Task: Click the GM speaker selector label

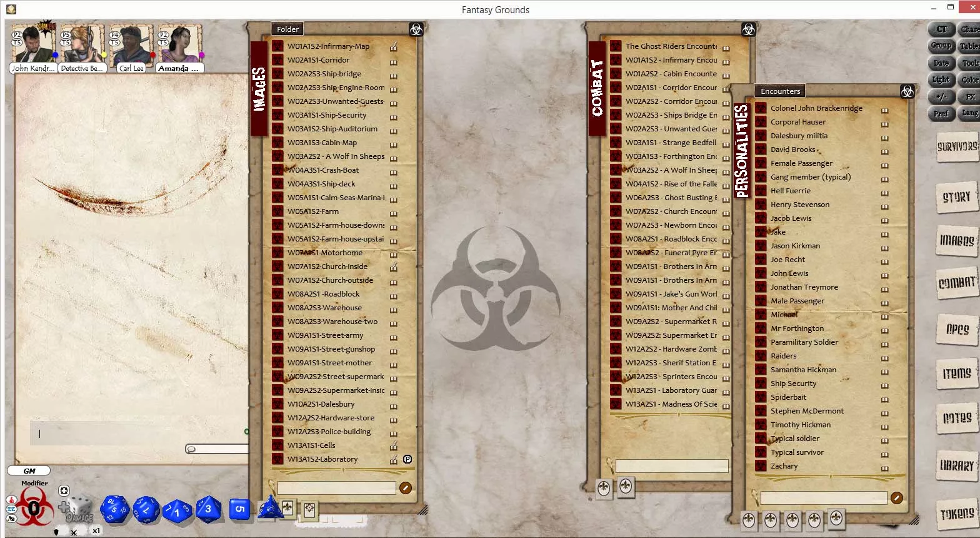Action: click(x=29, y=471)
